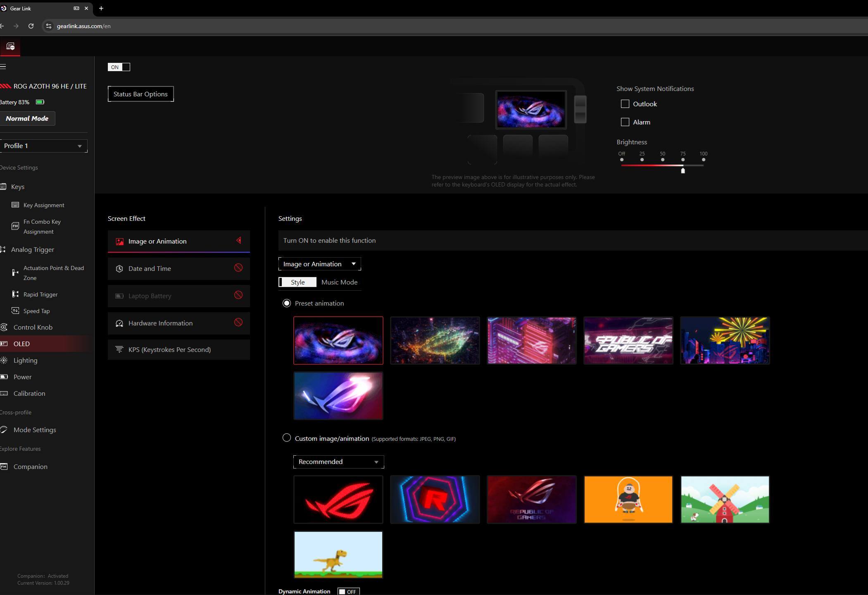Select the neon hexagon R animation thumbnail
This screenshot has width=868, height=595.
pyautogui.click(x=435, y=499)
